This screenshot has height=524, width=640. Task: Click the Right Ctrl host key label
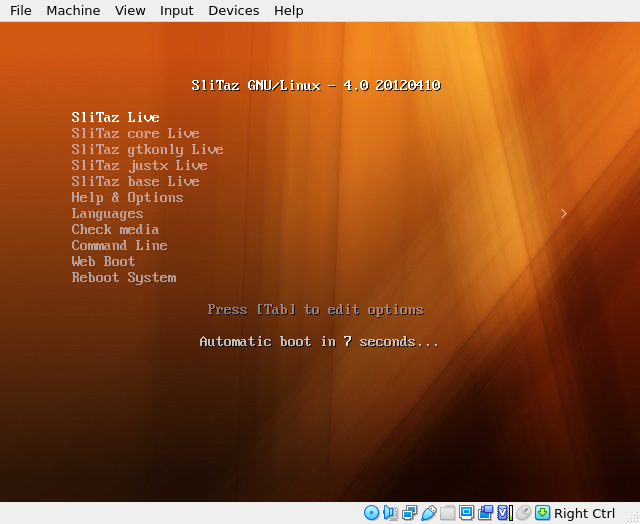point(584,513)
